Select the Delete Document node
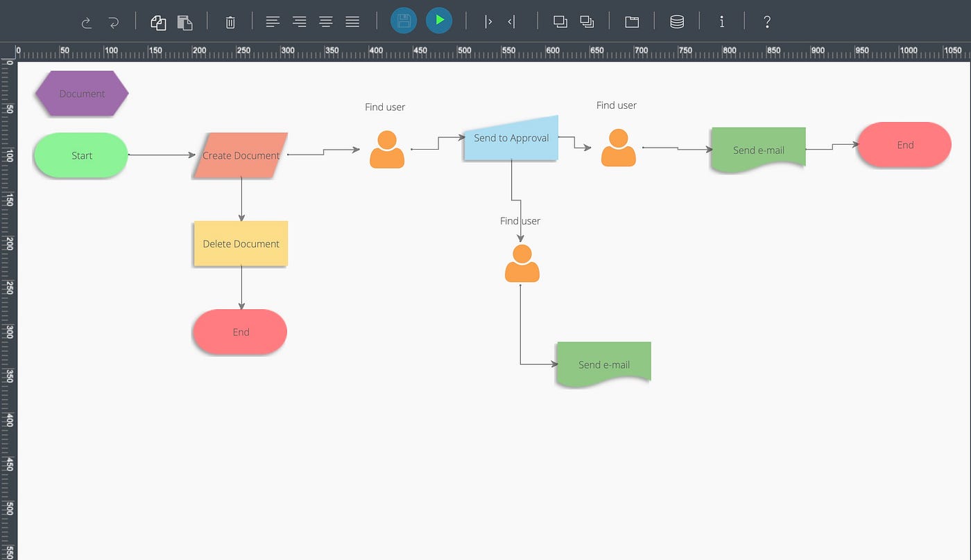The width and height of the screenshot is (971, 560). 241,243
